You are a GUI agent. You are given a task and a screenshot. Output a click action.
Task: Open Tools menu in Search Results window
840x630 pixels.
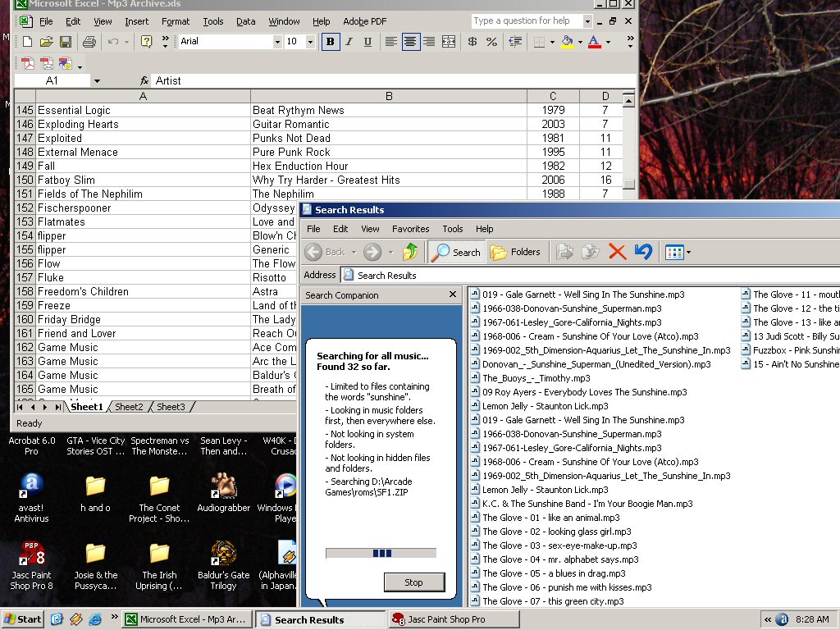452,229
